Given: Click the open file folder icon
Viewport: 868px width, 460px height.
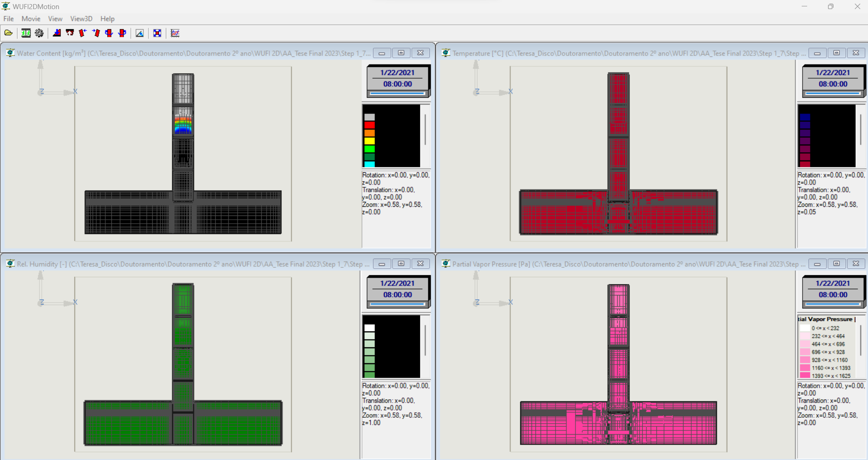Looking at the screenshot, I should 8,33.
